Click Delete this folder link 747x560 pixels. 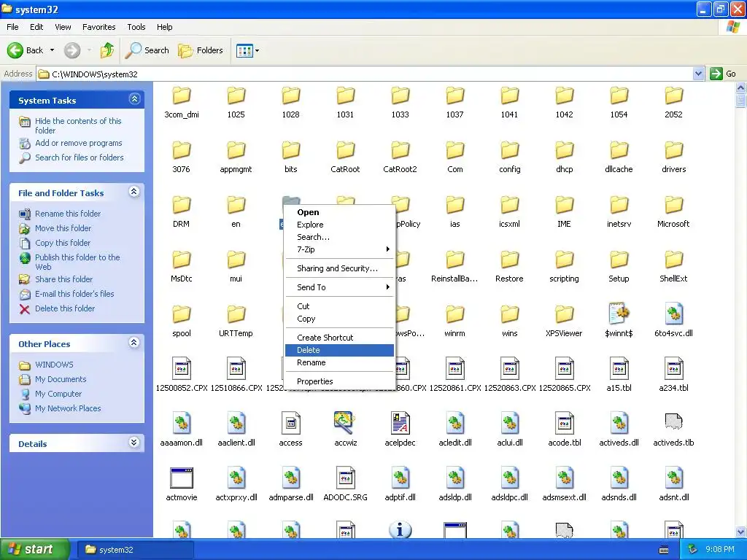pos(65,308)
